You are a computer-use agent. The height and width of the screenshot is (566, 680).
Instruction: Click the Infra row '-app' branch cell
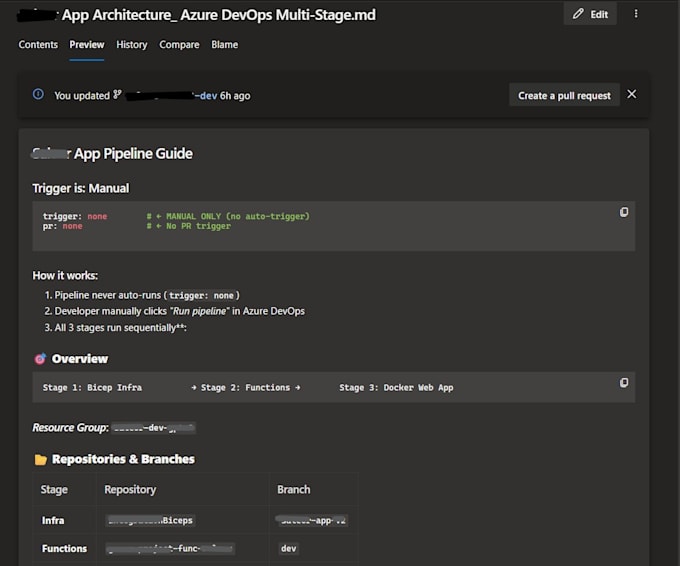pos(312,520)
